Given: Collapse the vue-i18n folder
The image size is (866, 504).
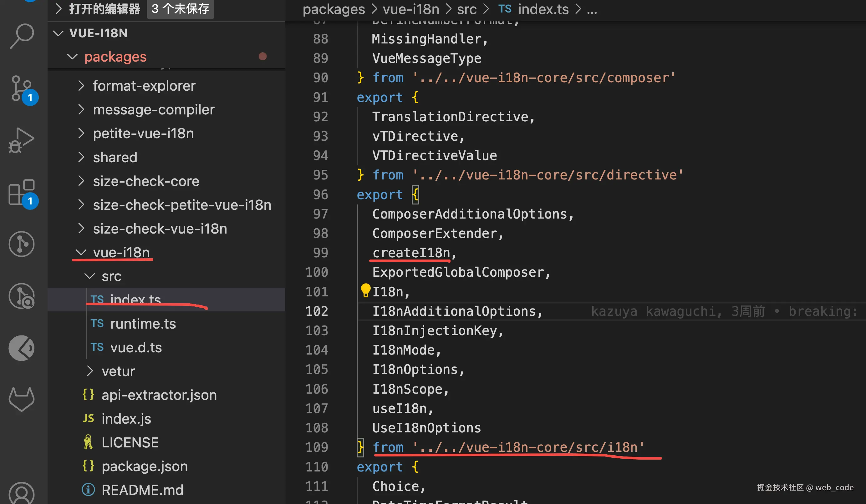Looking at the screenshot, I should coord(81,253).
